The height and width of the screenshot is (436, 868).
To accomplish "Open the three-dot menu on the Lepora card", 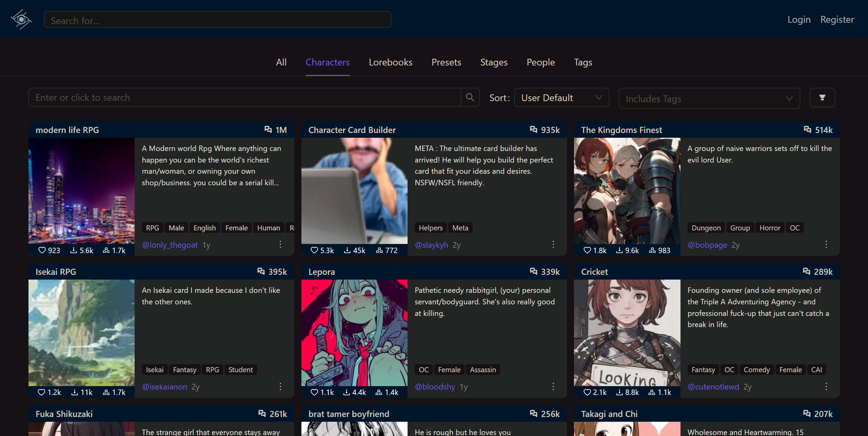I will 553,386.
